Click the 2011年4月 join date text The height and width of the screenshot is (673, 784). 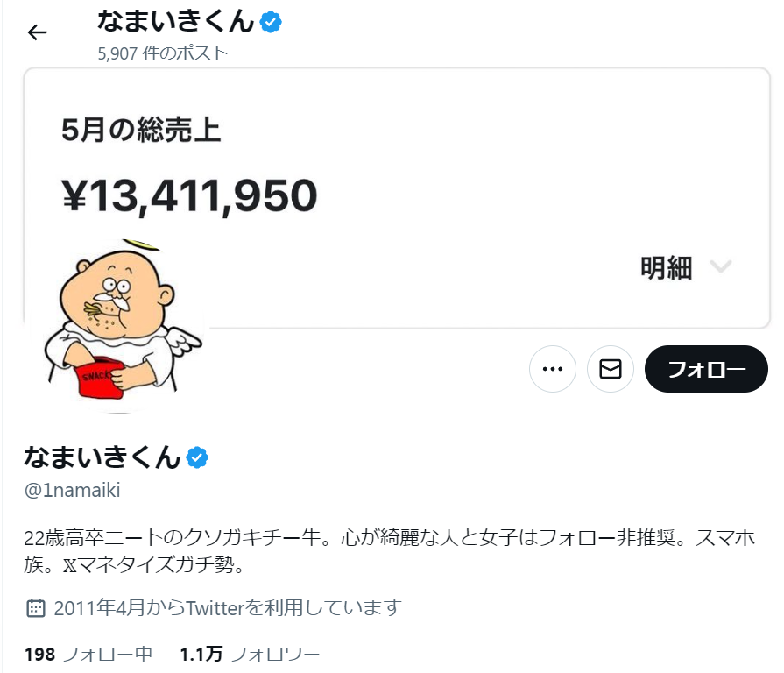[228, 608]
